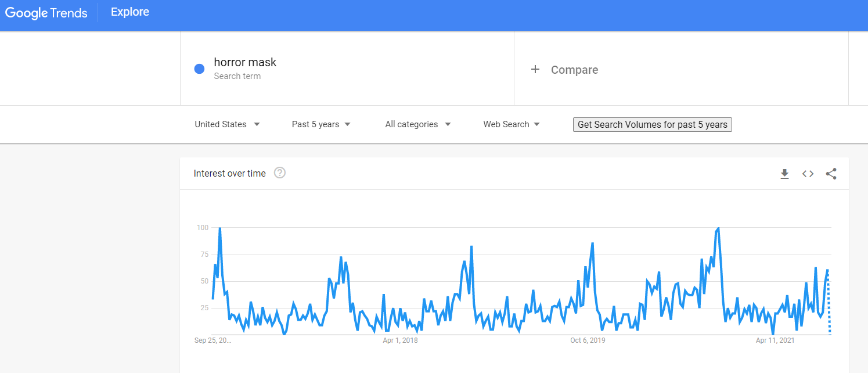
Task: Add a comparison term via Compare
Action: [x=574, y=70]
